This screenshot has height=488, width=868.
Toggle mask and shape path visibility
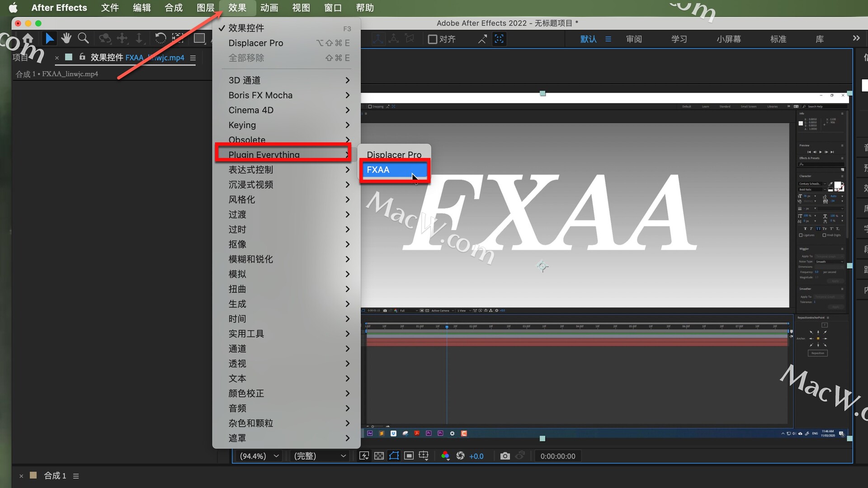tap(394, 456)
